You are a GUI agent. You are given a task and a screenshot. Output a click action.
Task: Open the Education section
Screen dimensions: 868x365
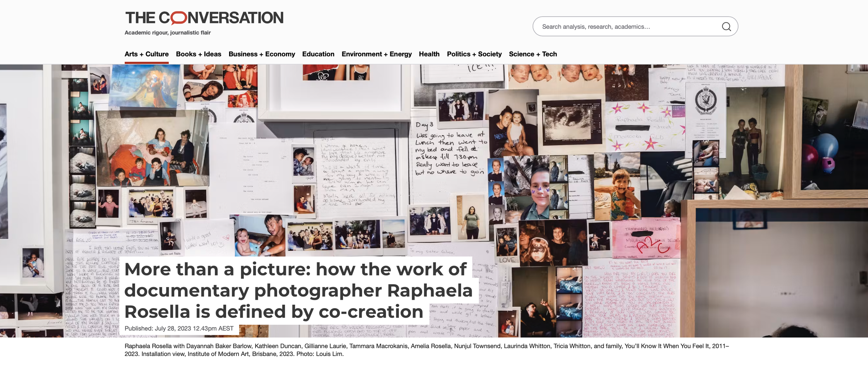click(x=318, y=54)
